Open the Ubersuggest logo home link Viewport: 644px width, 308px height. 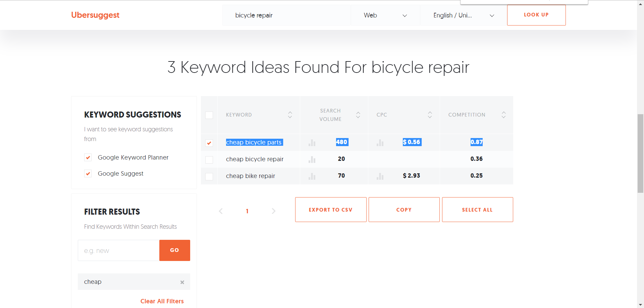click(x=95, y=15)
